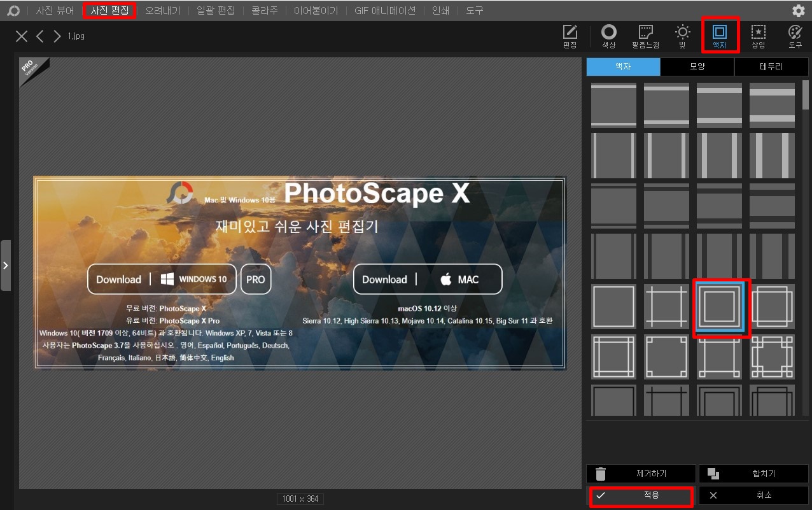
Task: Click the 1.jpg file name
Action: click(x=76, y=36)
